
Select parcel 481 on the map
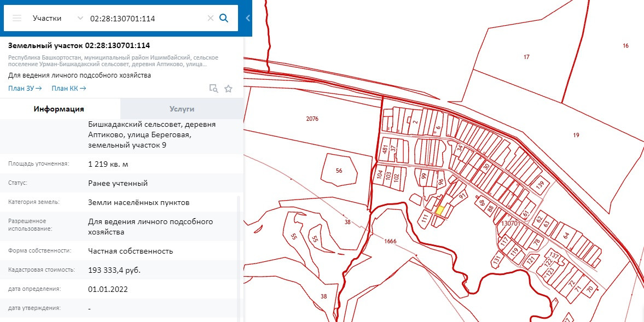(385, 150)
